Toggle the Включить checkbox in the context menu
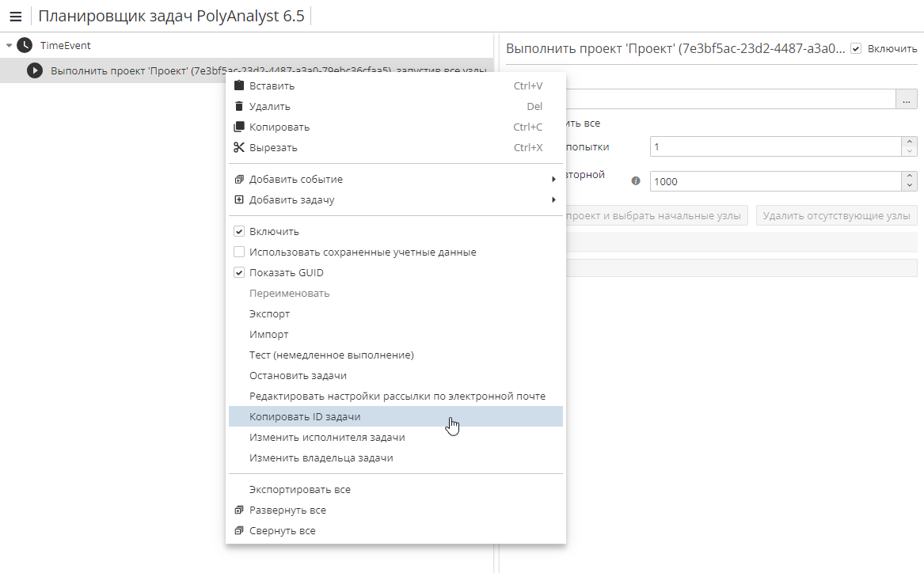The image size is (924, 573). (239, 231)
